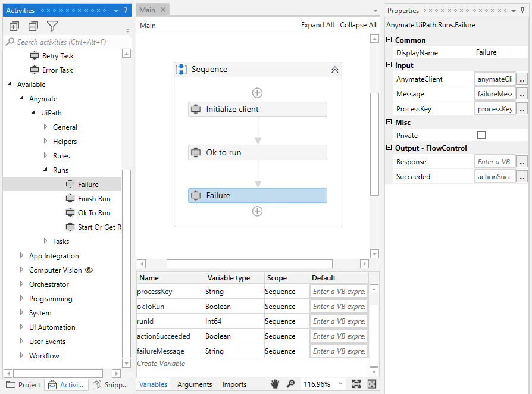Toggle the Private checkbox
The width and height of the screenshot is (532, 394).
click(x=481, y=135)
